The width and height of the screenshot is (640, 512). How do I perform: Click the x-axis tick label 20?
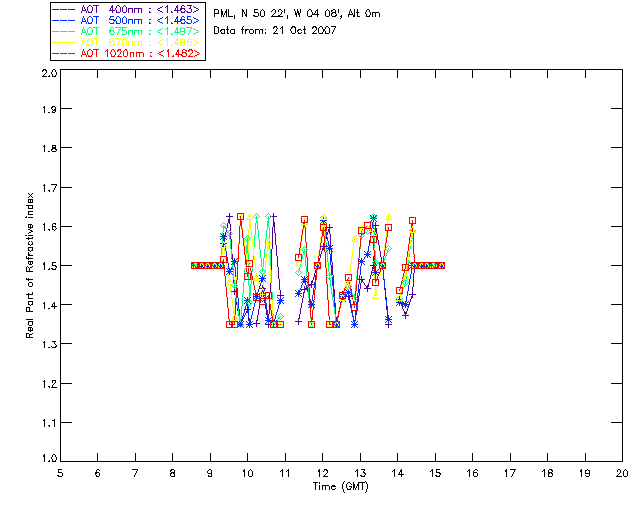(622, 473)
